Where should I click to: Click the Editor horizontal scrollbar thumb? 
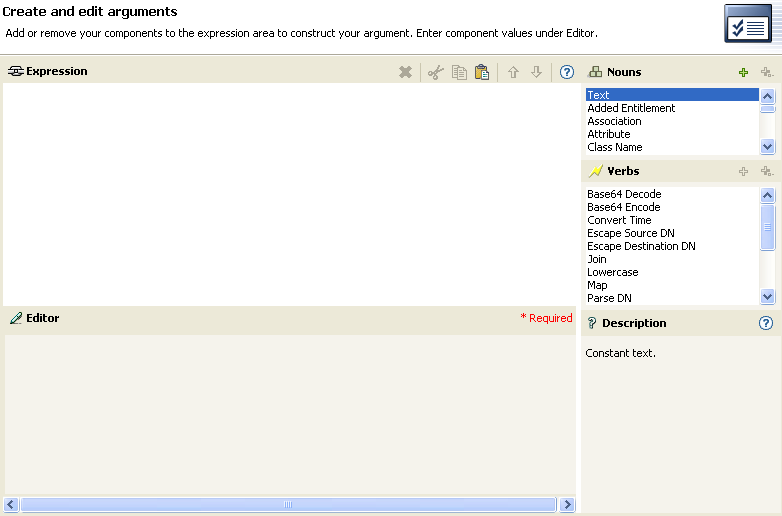pos(288,504)
